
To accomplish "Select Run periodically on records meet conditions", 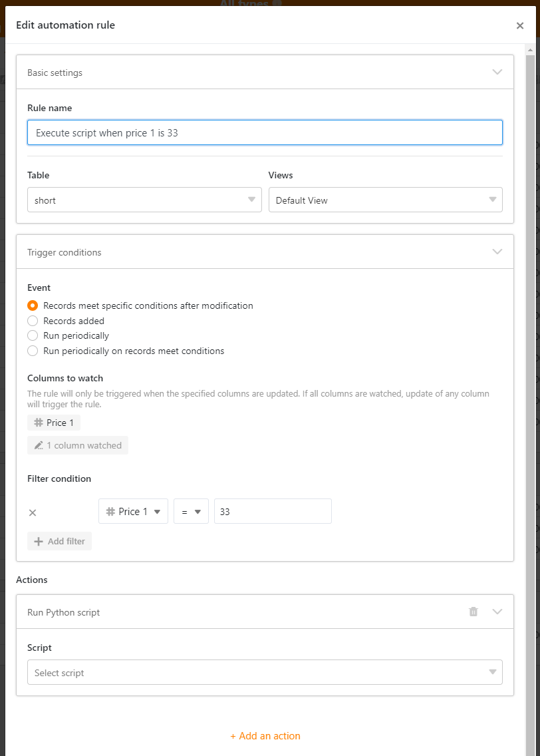I will point(33,351).
